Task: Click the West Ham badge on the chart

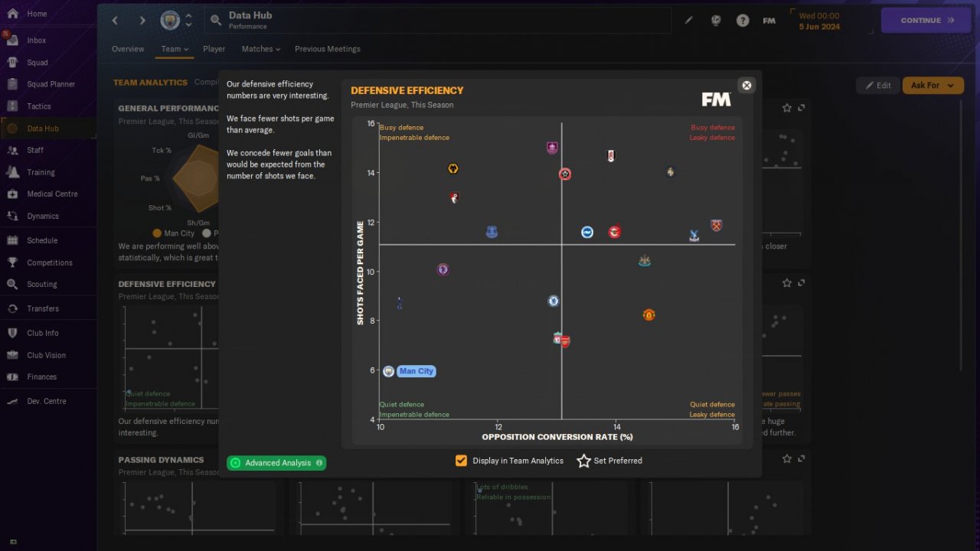Action: pyautogui.click(x=717, y=225)
